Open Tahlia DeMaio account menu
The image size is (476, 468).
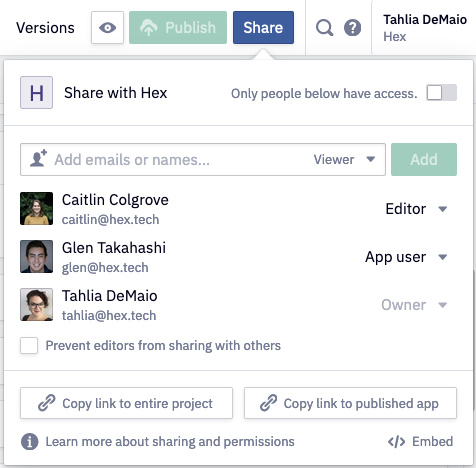point(424,28)
